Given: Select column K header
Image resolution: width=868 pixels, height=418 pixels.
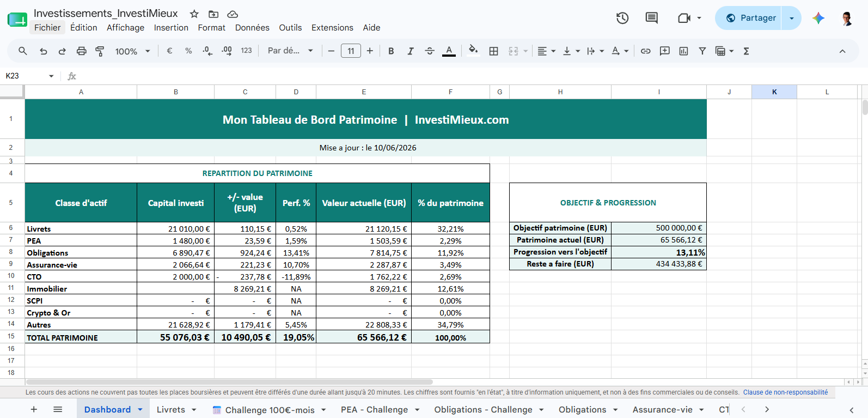Looking at the screenshot, I should pyautogui.click(x=774, y=92).
